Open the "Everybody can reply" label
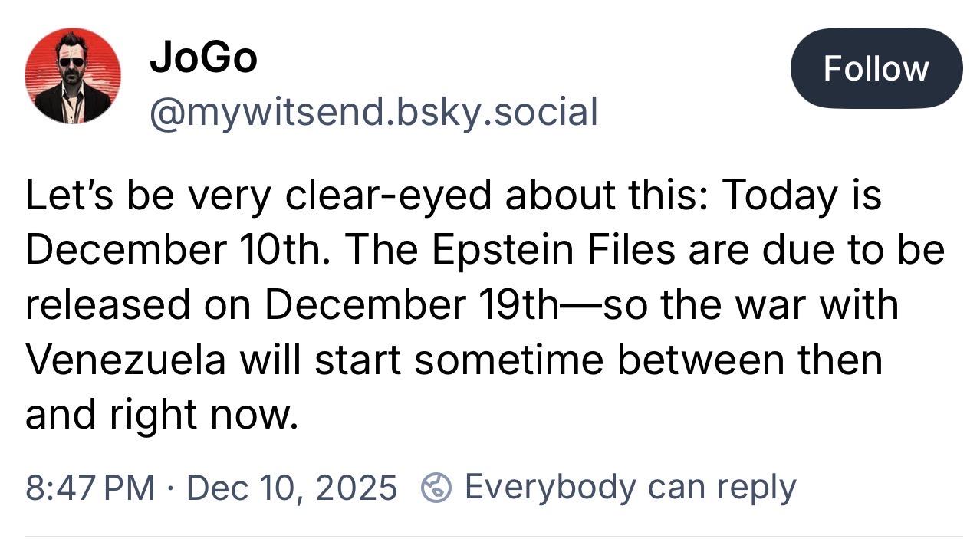980x539 pixels. pos(630,487)
